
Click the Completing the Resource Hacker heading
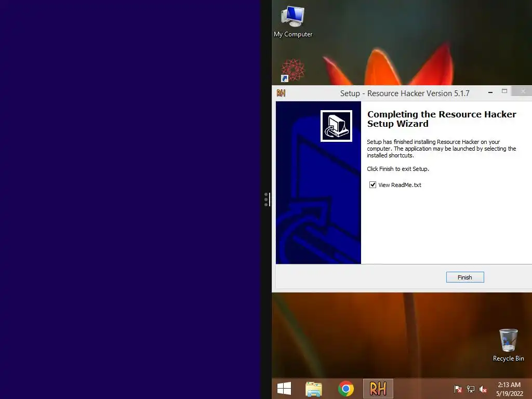click(442, 119)
